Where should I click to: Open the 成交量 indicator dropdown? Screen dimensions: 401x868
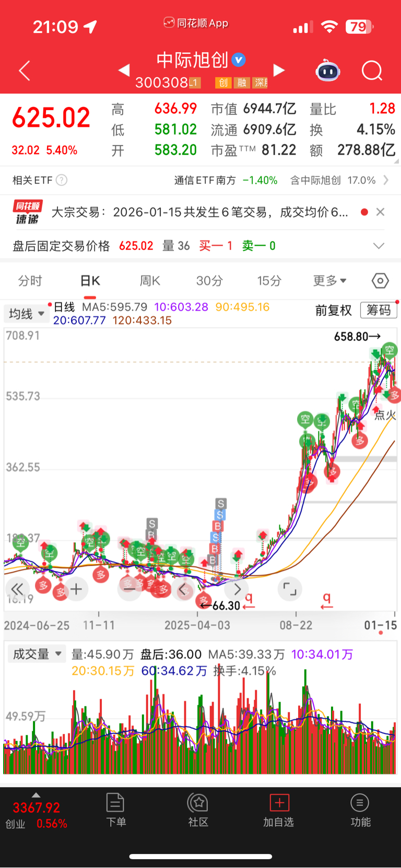37,654
